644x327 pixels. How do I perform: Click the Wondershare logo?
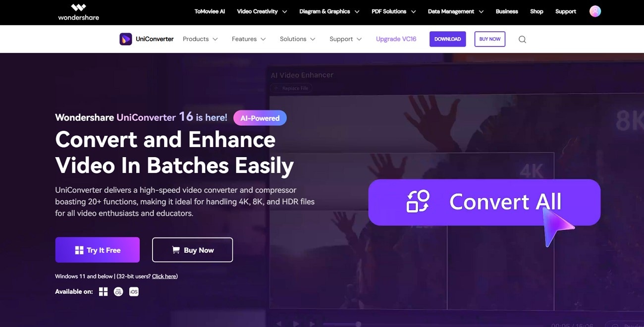[78, 12]
